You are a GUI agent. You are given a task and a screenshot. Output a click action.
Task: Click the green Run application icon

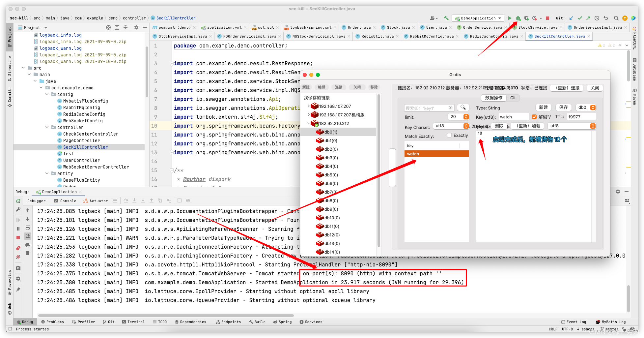510,18
